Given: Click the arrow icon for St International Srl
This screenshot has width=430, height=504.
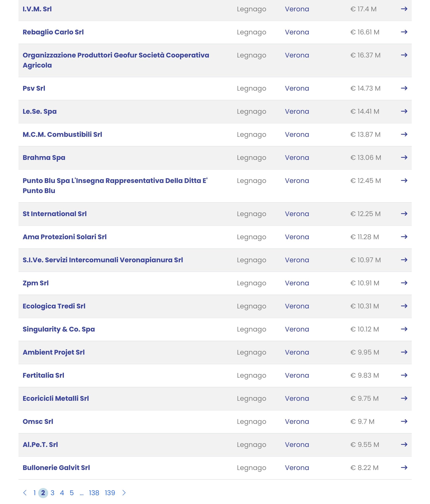Looking at the screenshot, I should coord(404,214).
